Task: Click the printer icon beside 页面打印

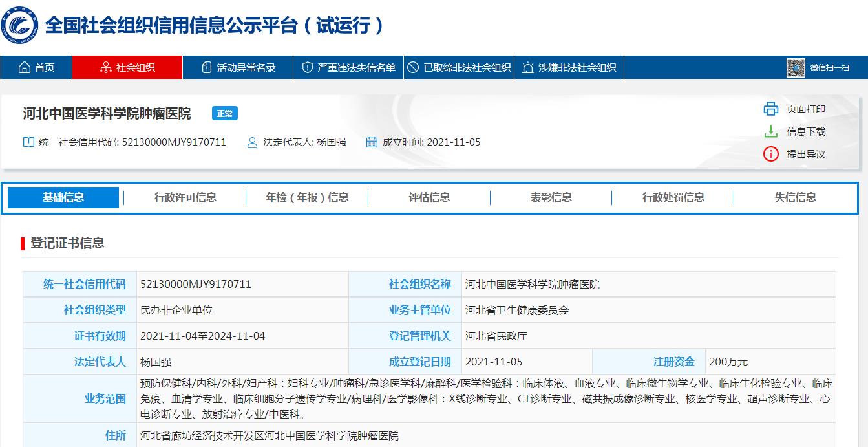Action: [x=771, y=109]
